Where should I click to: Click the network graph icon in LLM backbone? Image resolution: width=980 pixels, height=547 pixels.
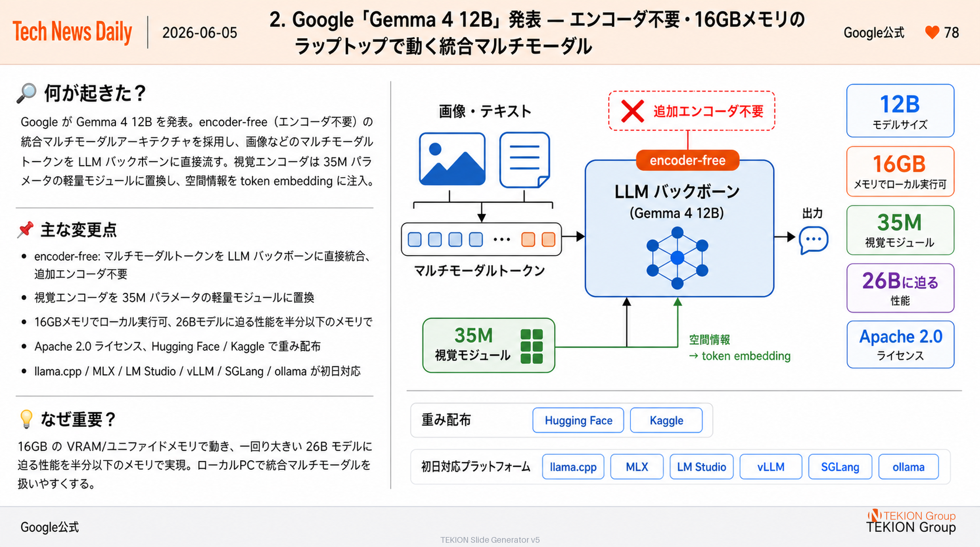coord(677,258)
